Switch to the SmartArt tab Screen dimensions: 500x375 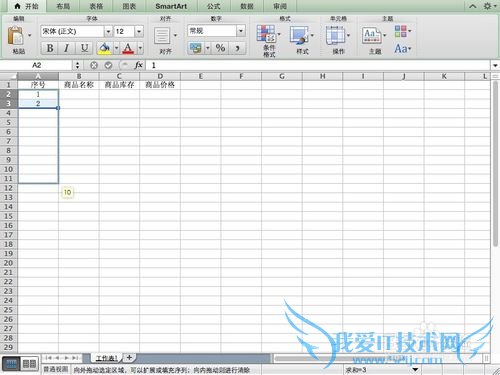[x=171, y=6]
